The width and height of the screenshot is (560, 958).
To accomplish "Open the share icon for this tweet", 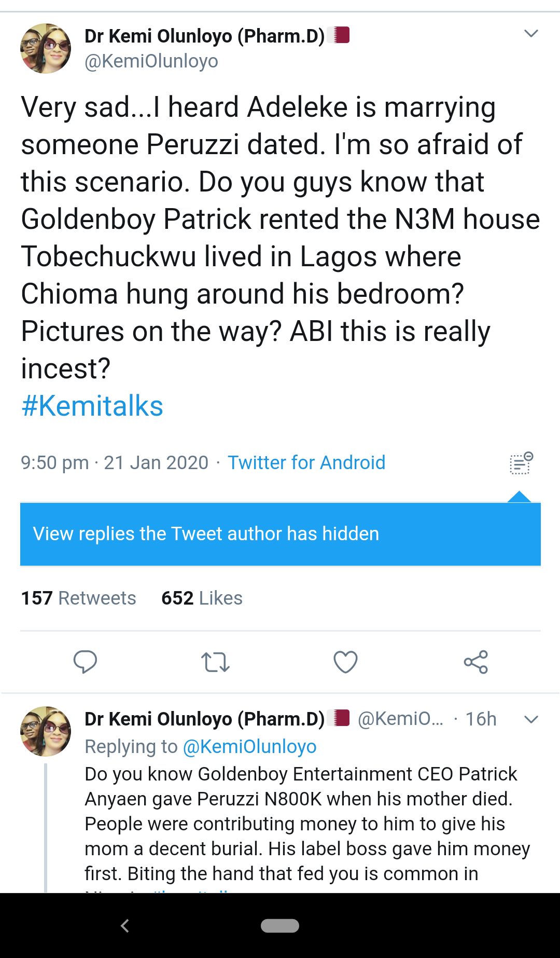I will pyautogui.click(x=475, y=662).
